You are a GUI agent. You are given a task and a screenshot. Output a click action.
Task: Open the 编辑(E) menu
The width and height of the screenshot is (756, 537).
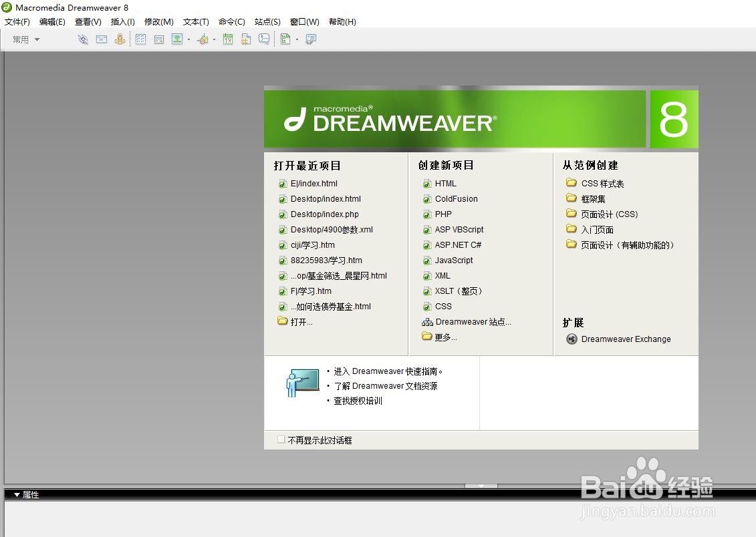click(x=52, y=21)
